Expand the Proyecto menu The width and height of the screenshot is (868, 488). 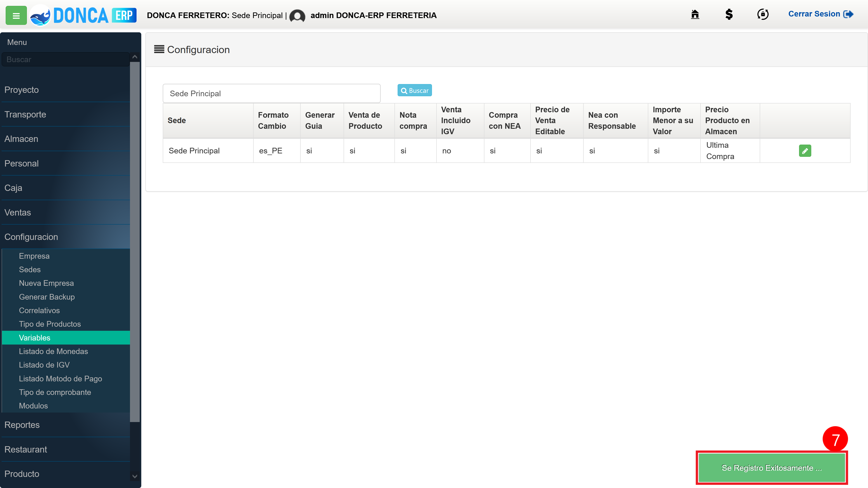point(66,90)
